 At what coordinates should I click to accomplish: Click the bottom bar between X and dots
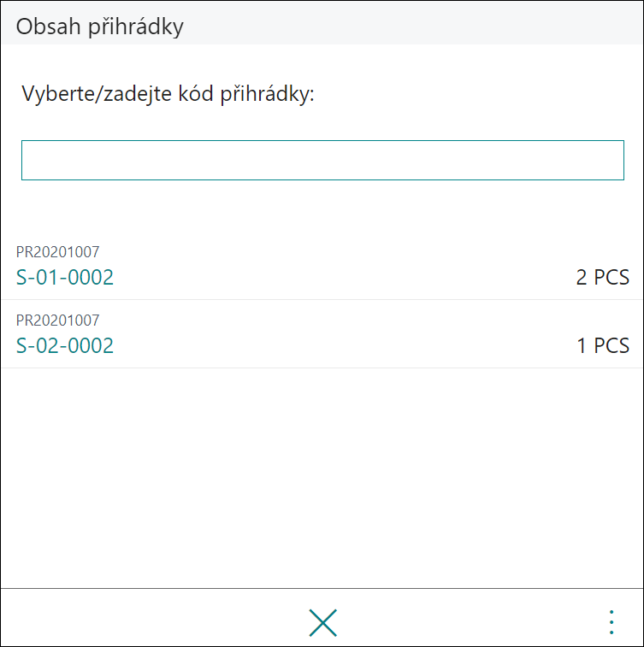(x=470, y=618)
